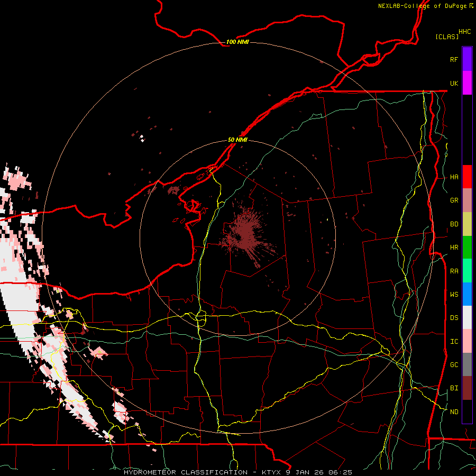This screenshot has width=476, height=476.
Task: Click the pink IC legend swatch
Action: pyautogui.click(x=467, y=341)
